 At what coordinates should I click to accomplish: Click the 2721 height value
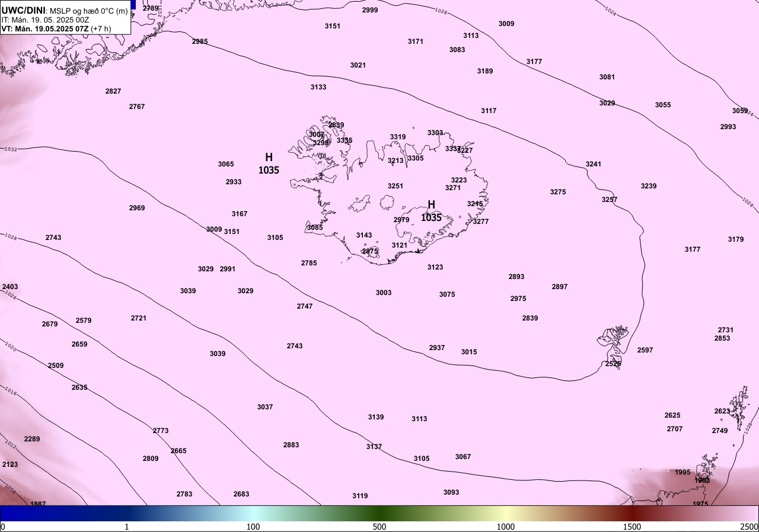(139, 318)
